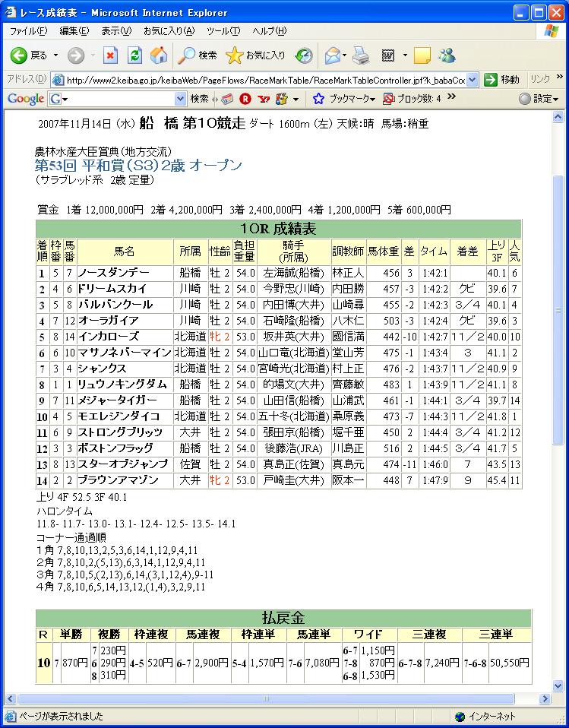Open the Google search box history dropdown
The image size is (569, 728).
pos(181,99)
